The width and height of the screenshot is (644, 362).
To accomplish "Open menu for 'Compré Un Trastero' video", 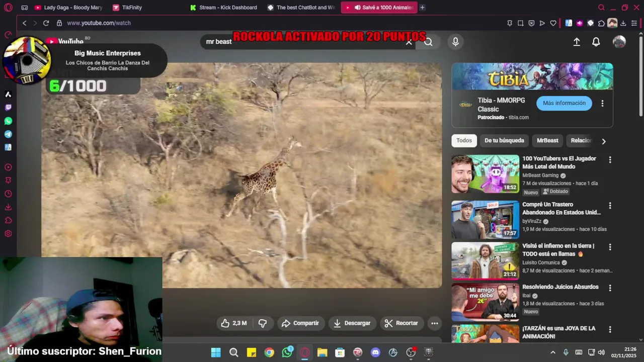I will point(610,206).
